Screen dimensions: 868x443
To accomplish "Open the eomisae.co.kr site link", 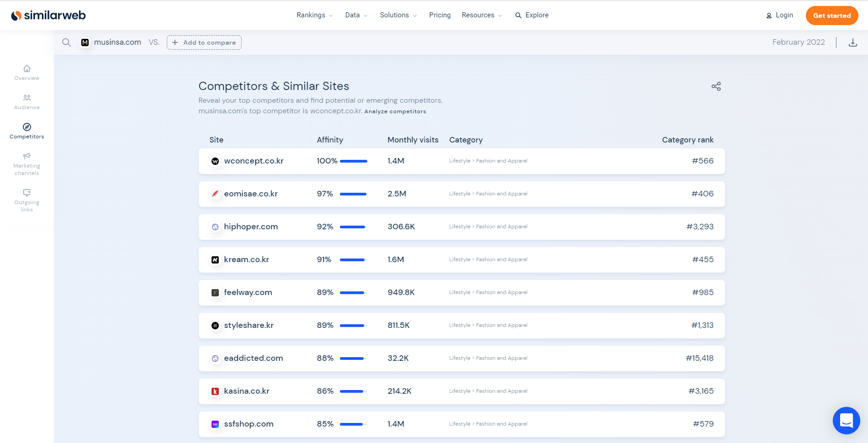I will (x=251, y=194).
